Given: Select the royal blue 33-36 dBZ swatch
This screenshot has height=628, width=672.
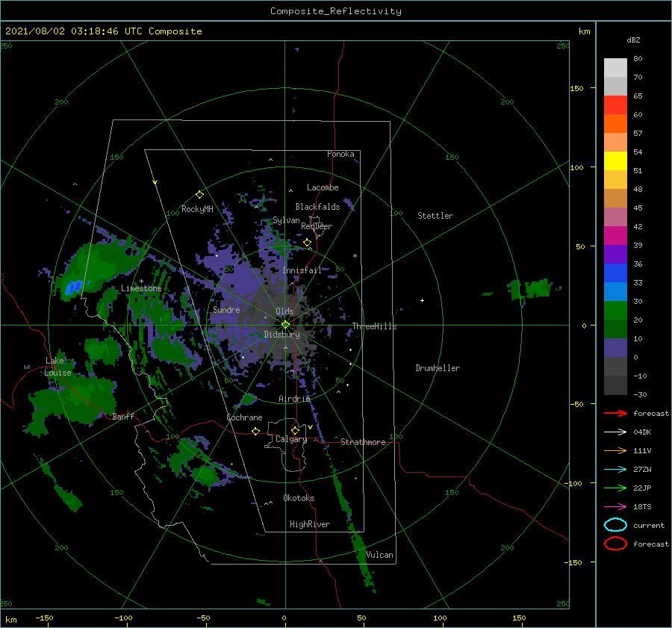Looking at the screenshot, I should click(615, 273).
